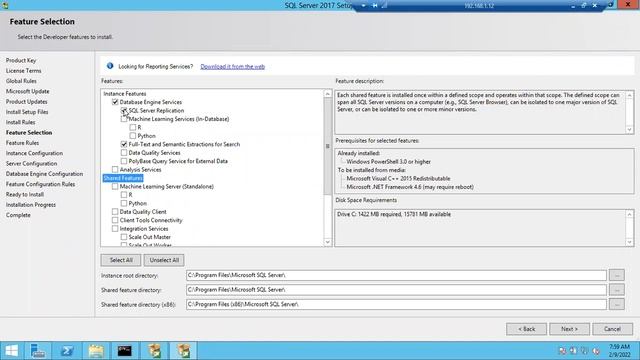Click the Unselect All button
This screenshot has height=360, width=640.
[x=164, y=260]
